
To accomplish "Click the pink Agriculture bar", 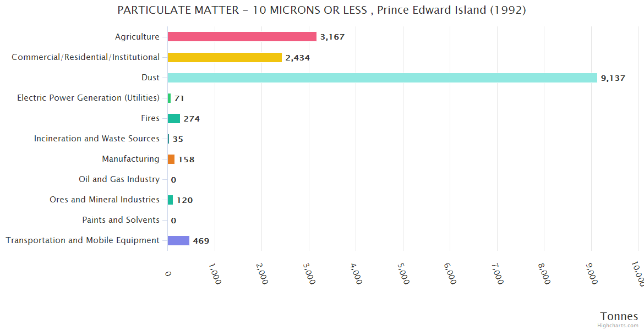I will pyautogui.click(x=242, y=37).
